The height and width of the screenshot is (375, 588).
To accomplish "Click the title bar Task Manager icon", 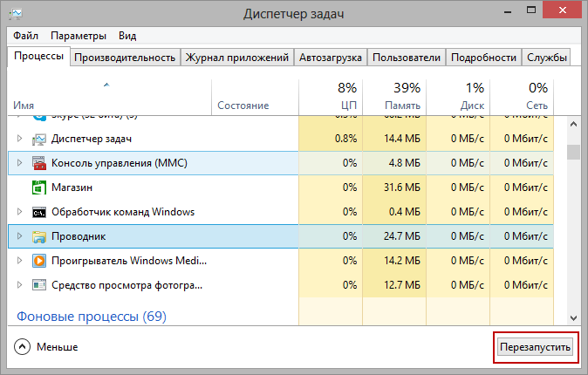I will [16, 14].
